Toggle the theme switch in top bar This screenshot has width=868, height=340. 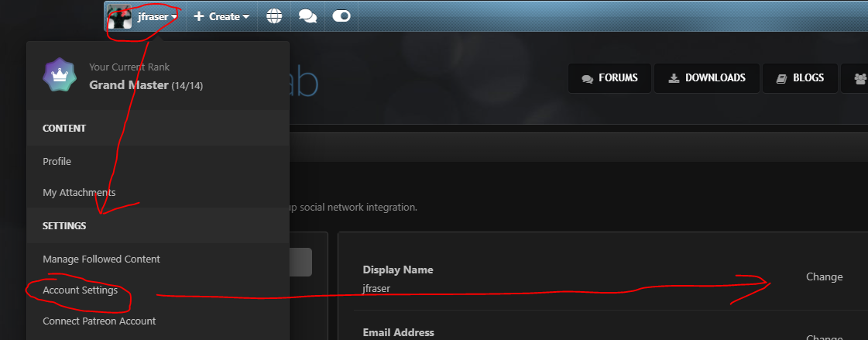coord(341,16)
